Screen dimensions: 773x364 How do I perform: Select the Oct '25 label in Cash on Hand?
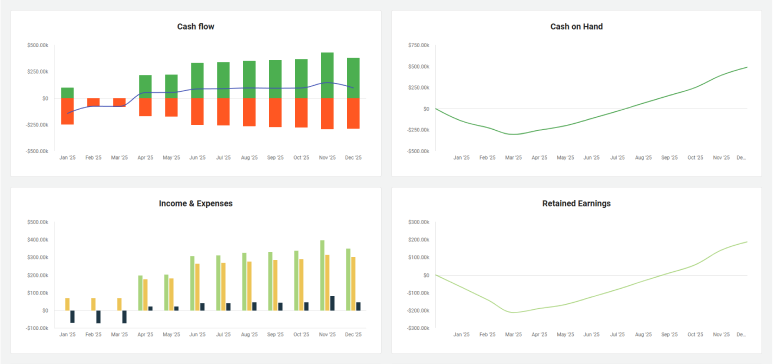pyautogui.click(x=695, y=158)
